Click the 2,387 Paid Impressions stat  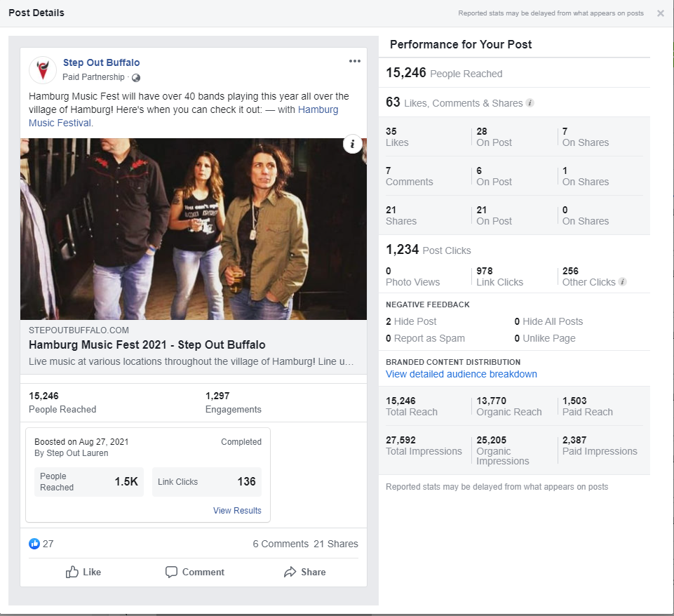click(600, 446)
